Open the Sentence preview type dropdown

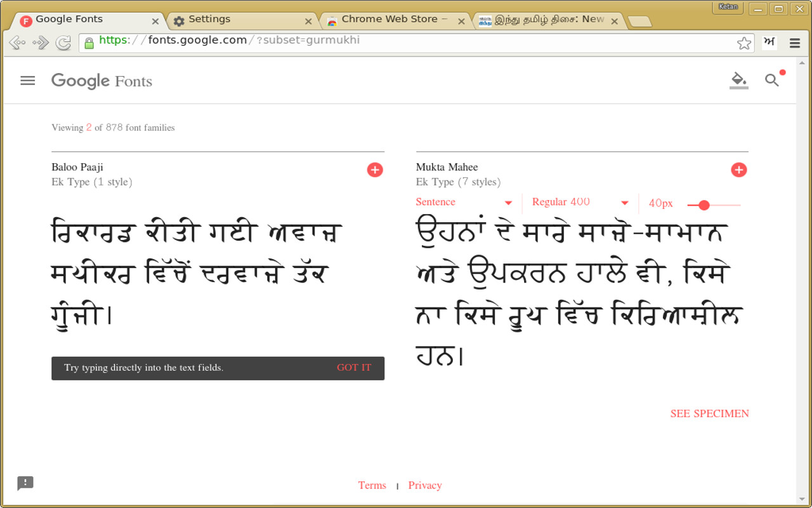click(464, 201)
